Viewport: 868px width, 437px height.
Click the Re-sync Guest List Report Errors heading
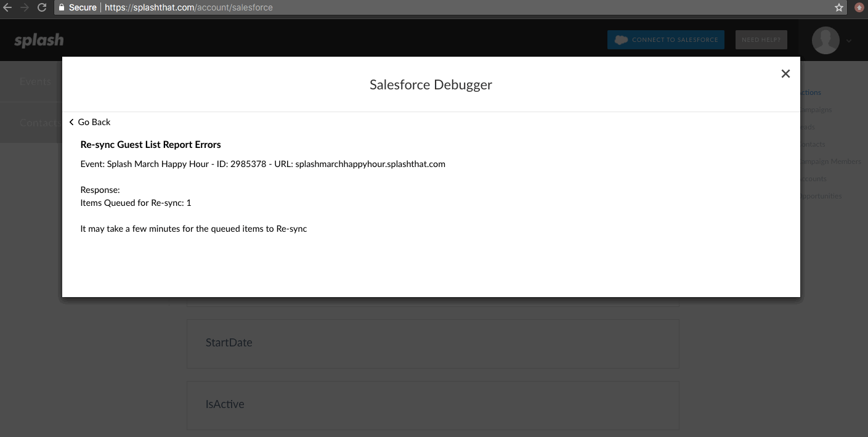(x=151, y=145)
